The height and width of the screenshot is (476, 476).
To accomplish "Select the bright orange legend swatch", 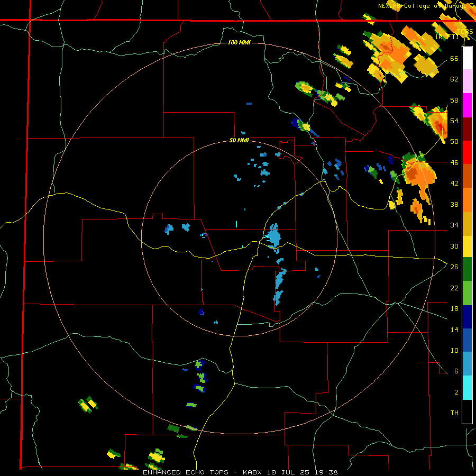I will tap(467, 199).
